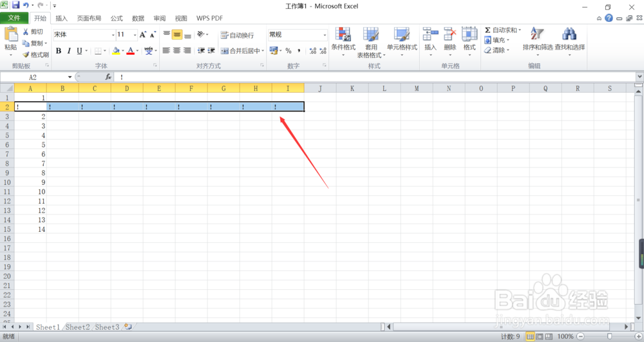The image size is (644, 342).
Task: Click the increase indent icon
Action: (211, 50)
